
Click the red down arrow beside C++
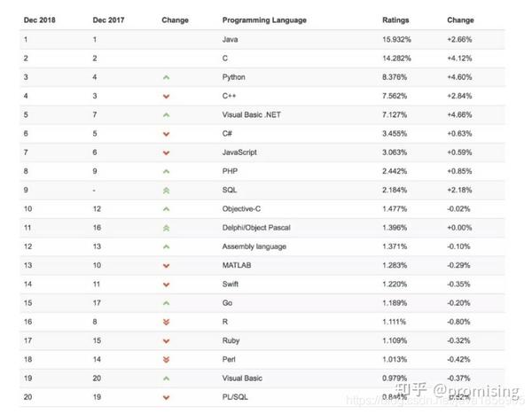tap(166, 97)
